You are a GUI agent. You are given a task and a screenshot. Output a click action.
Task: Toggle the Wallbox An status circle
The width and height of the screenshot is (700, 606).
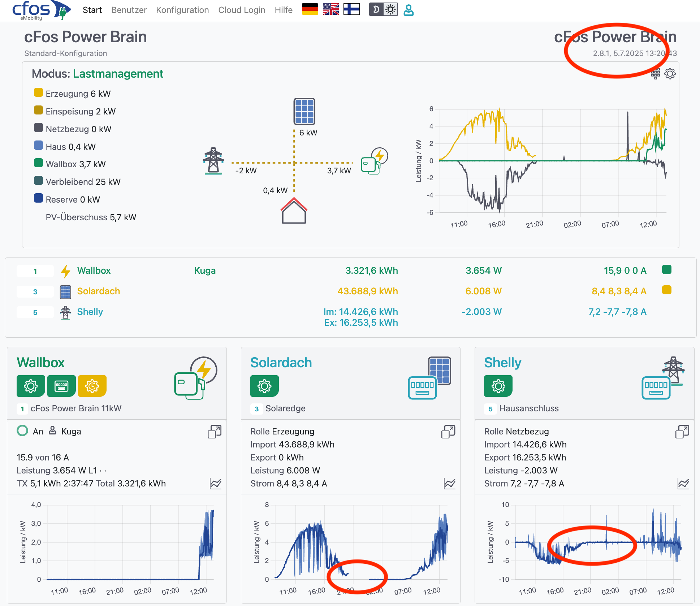pyautogui.click(x=22, y=430)
